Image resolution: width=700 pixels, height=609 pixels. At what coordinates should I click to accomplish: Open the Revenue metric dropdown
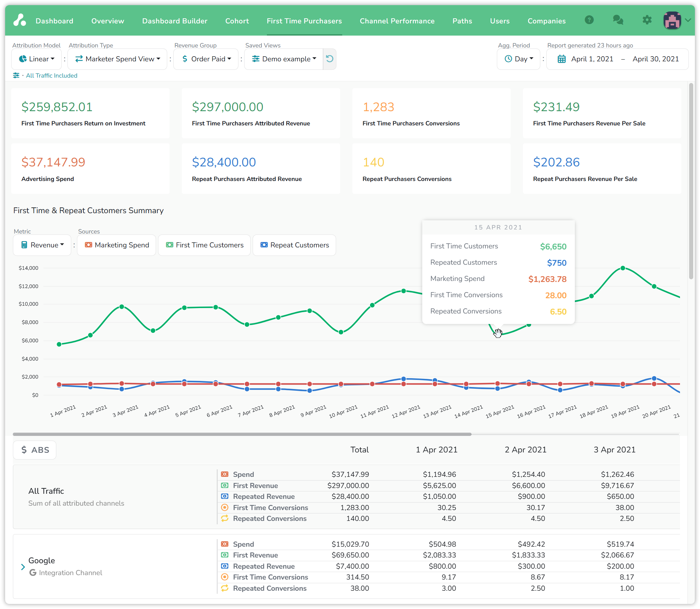coord(42,245)
